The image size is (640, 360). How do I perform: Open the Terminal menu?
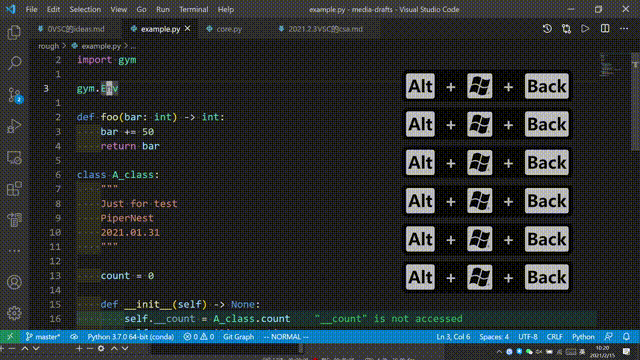[x=193, y=9]
